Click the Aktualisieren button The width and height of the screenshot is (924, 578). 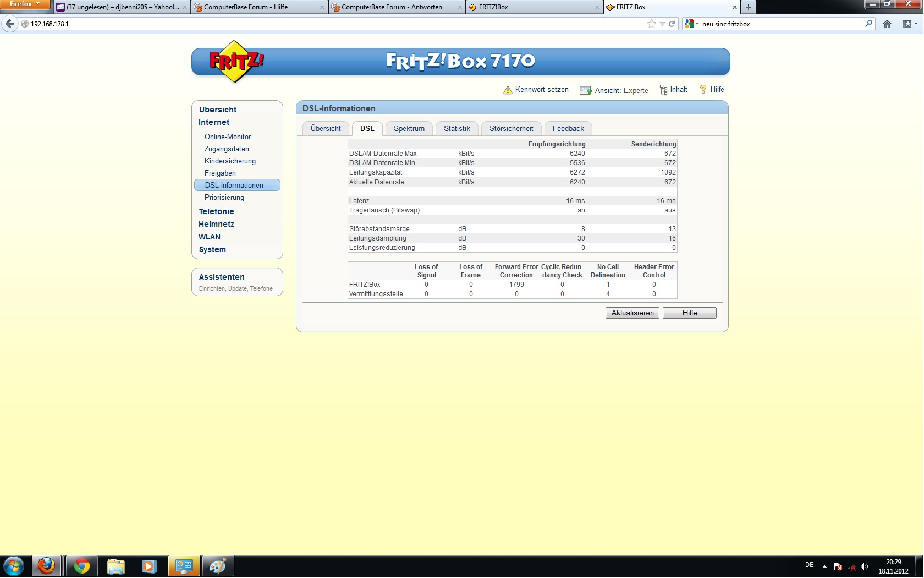[x=632, y=313]
